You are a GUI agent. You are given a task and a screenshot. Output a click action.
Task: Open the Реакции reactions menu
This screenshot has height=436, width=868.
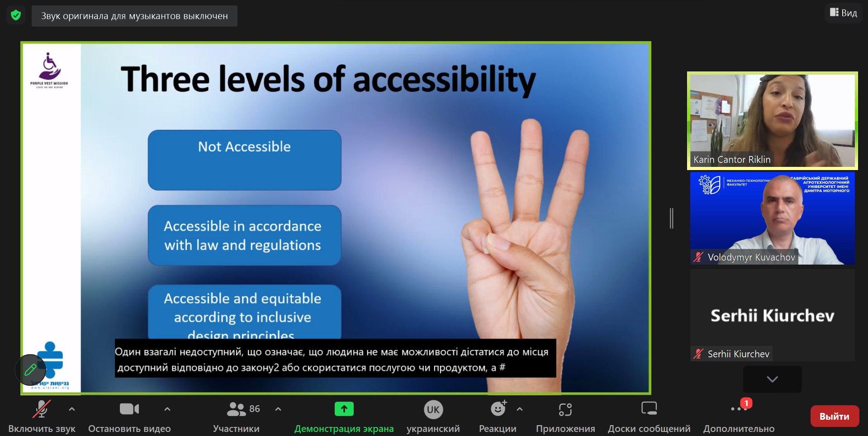[x=498, y=417]
